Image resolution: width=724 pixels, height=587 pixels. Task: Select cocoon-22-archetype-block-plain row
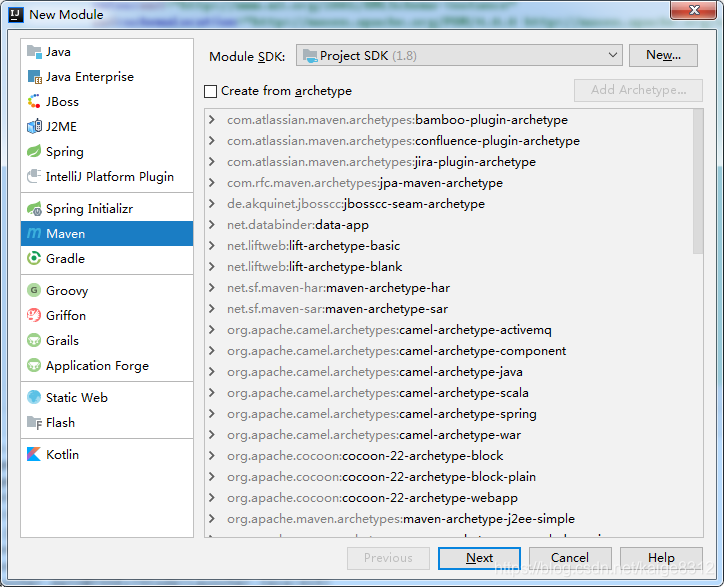click(449, 477)
